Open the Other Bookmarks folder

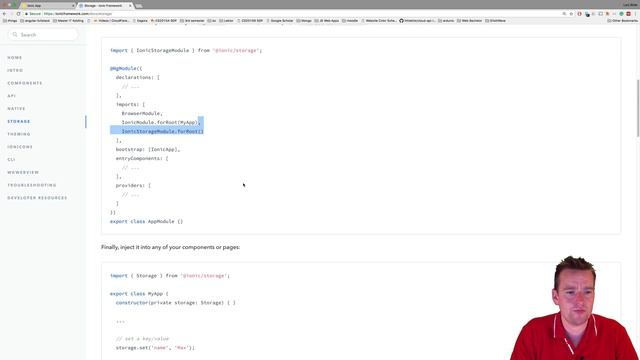(x=622, y=20)
